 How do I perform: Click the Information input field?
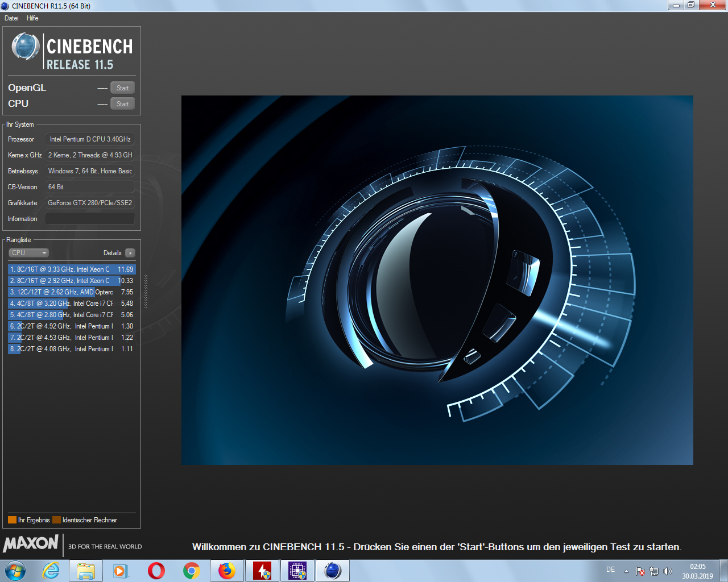[90, 219]
